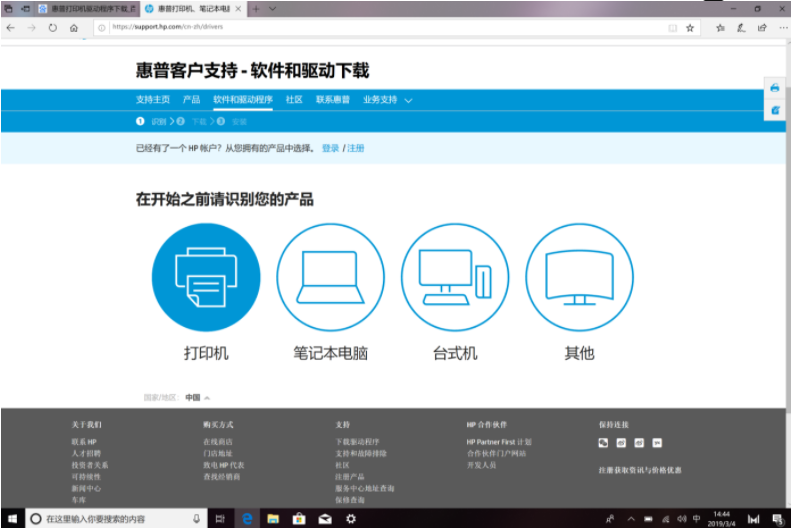Select the curved monitor 其他 icon

click(579, 277)
